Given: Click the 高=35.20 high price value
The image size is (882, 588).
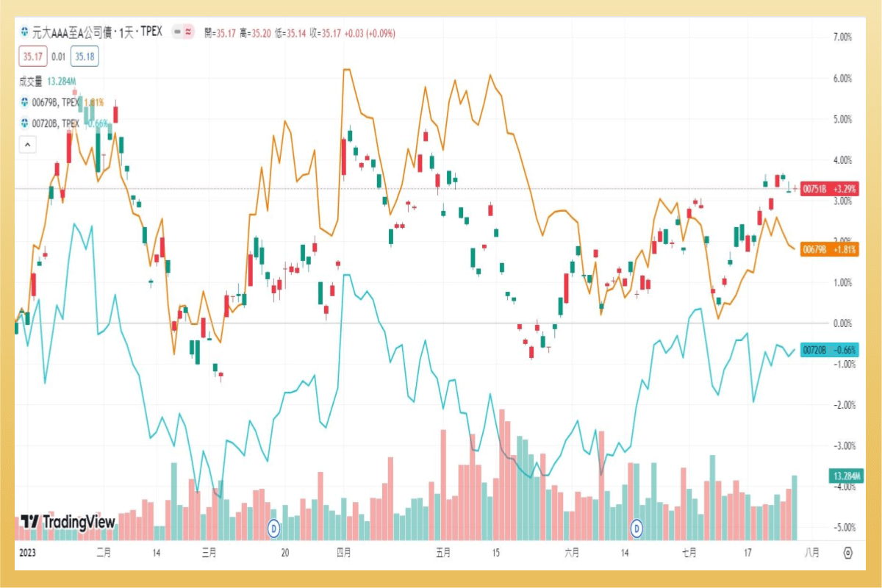Looking at the screenshot, I should (257, 33).
